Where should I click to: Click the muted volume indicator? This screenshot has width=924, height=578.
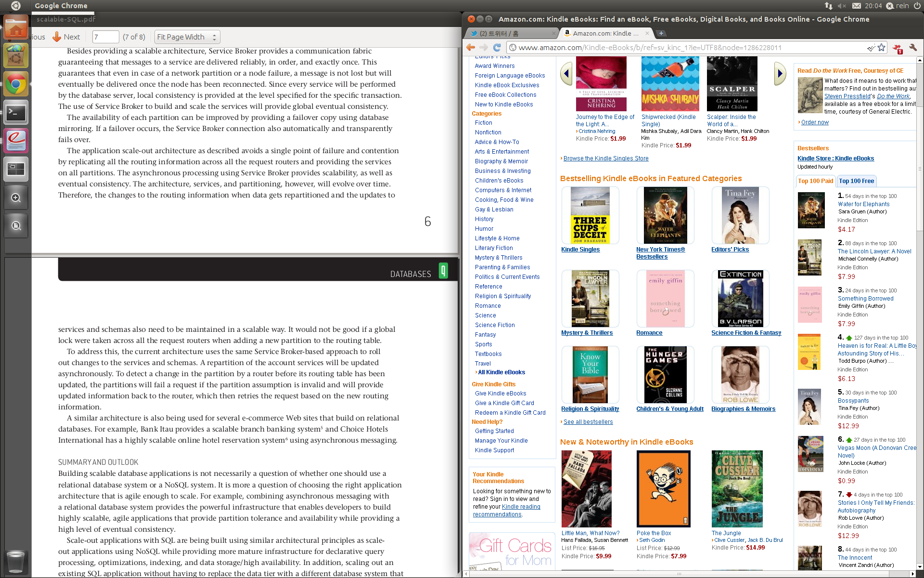(842, 6)
